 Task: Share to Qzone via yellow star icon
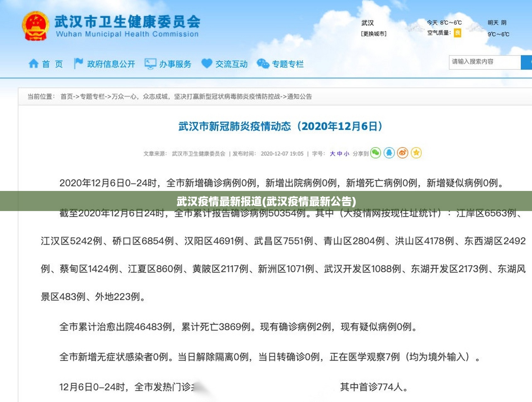[x=416, y=153]
